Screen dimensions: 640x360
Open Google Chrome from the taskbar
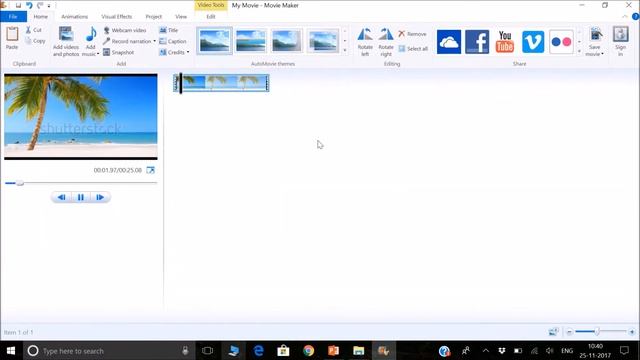pos(309,351)
